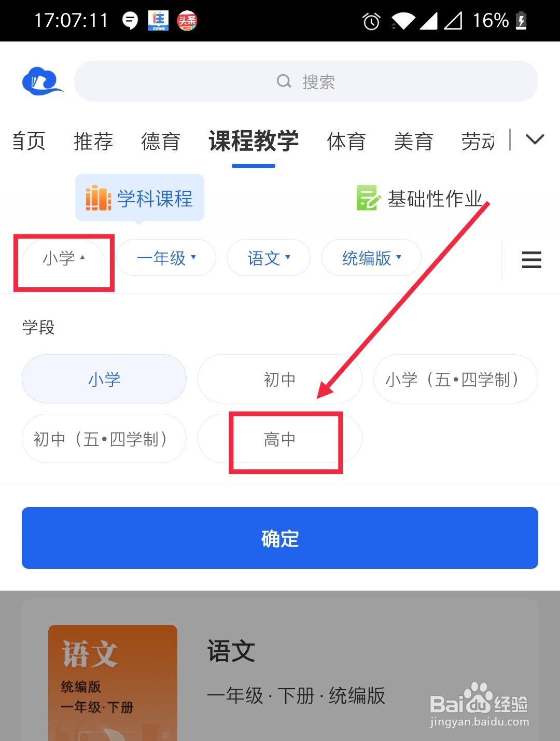
Task: Tap the 基础性作业 notepad icon
Action: [369, 198]
